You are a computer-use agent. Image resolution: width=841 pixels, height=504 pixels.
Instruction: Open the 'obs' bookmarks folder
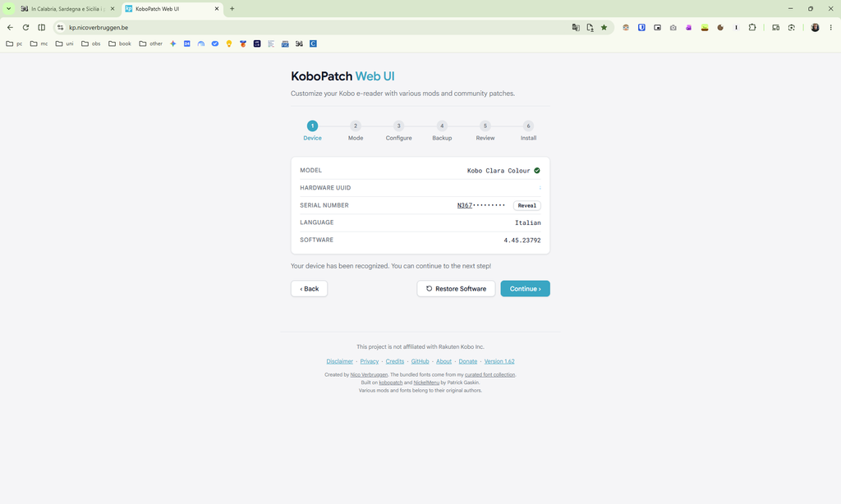[x=90, y=44]
